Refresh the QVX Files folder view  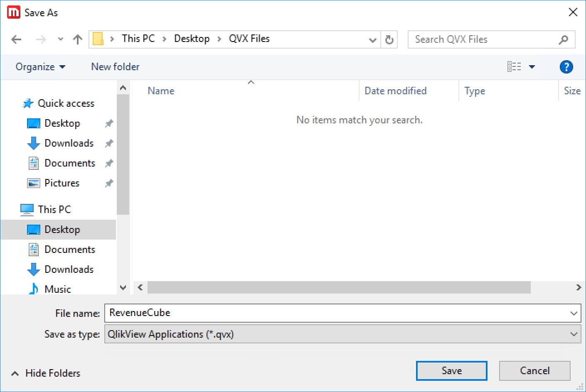click(389, 39)
